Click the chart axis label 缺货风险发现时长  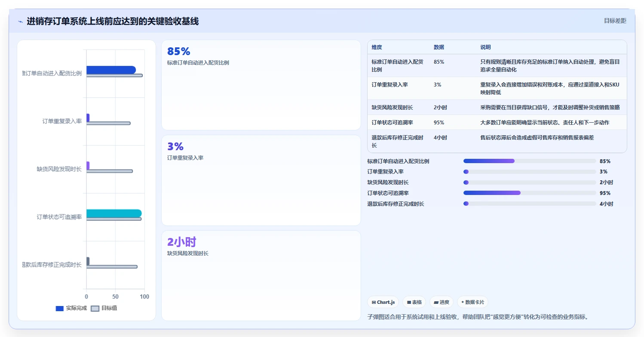[59, 169]
